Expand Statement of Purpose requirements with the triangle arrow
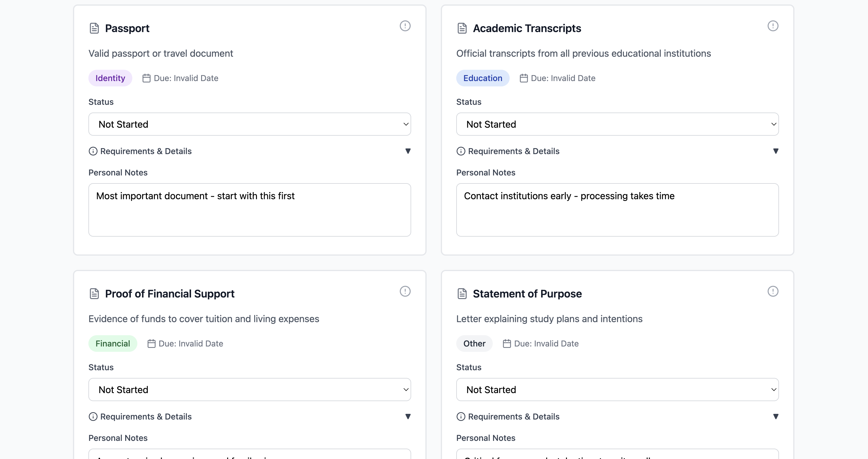 click(x=776, y=417)
